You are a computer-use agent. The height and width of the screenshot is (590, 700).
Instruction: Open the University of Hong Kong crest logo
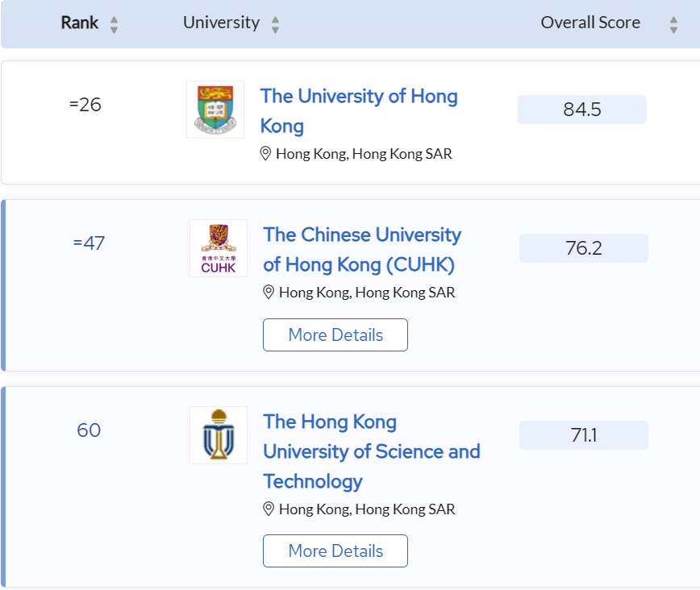(x=215, y=110)
